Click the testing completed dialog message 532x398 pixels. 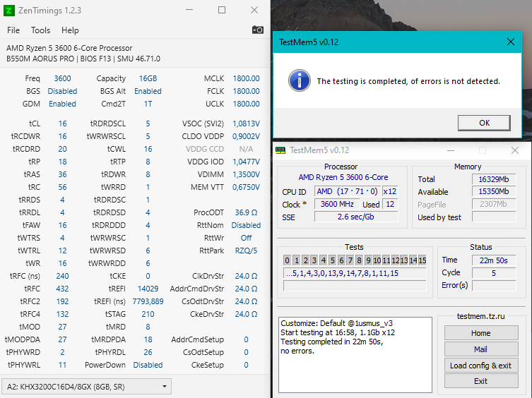tap(408, 81)
